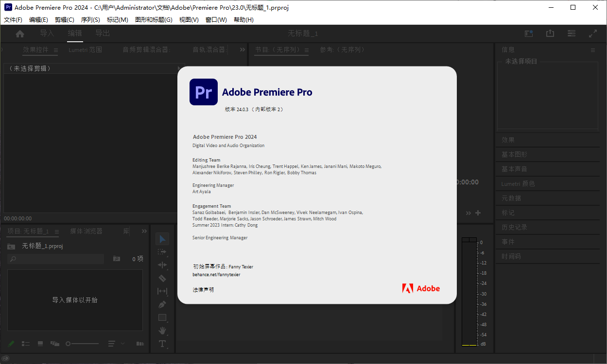607x364 pixels.
Task: Select the Slip tool
Action: (162, 291)
